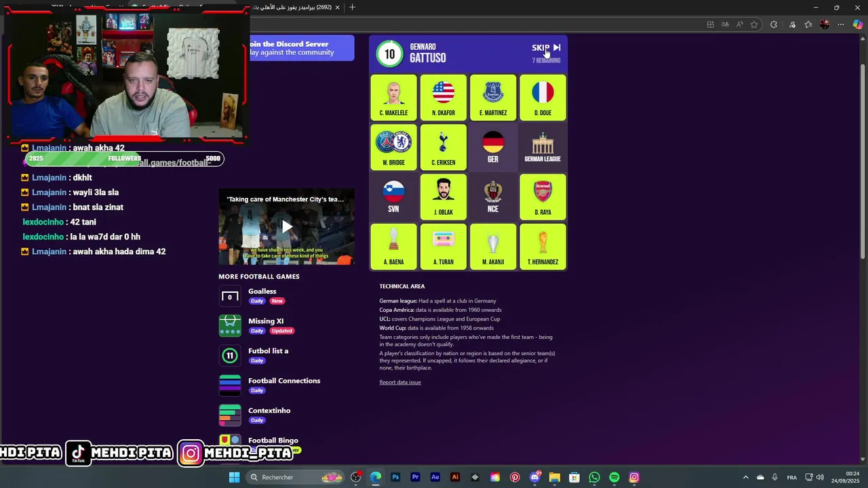Open the Missing XI game link
The width and height of the screenshot is (868, 488).
point(266,321)
